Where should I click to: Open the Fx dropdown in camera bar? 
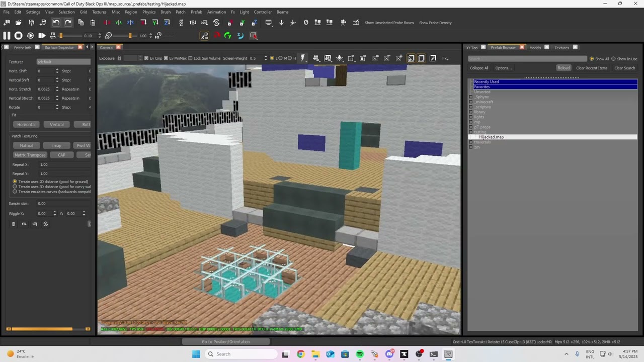pos(445,58)
